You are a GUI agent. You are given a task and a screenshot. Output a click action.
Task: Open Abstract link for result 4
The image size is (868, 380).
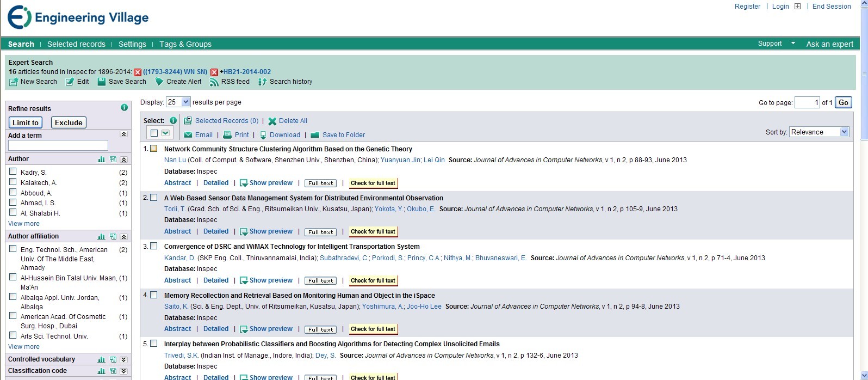[x=178, y=329]
